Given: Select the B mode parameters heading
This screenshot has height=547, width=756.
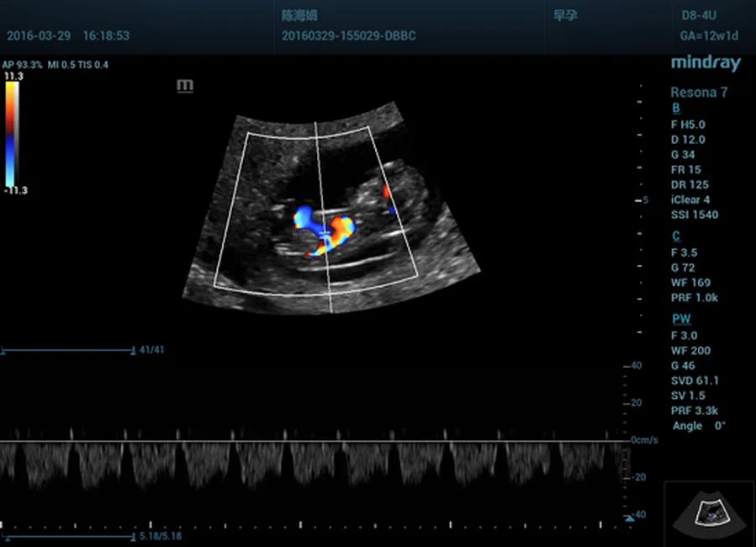Looking at the screenshot, I should (x=675, y=109).
